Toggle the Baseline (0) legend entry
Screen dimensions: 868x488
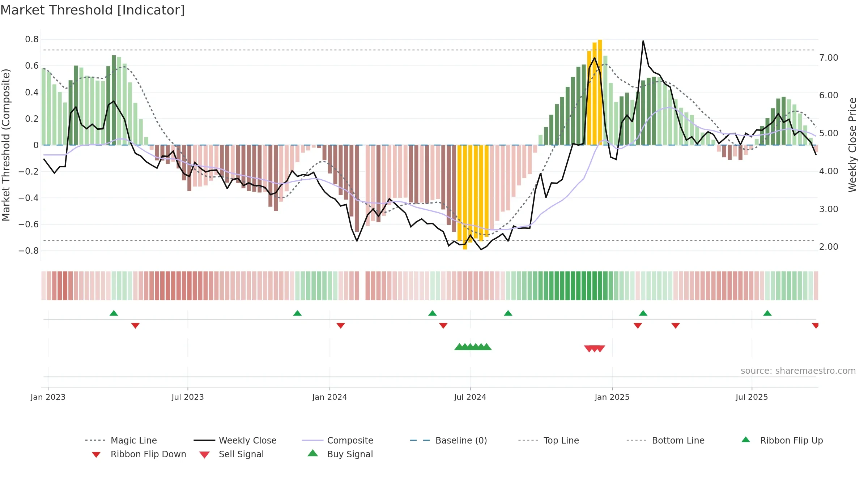(x=448, y=440)
